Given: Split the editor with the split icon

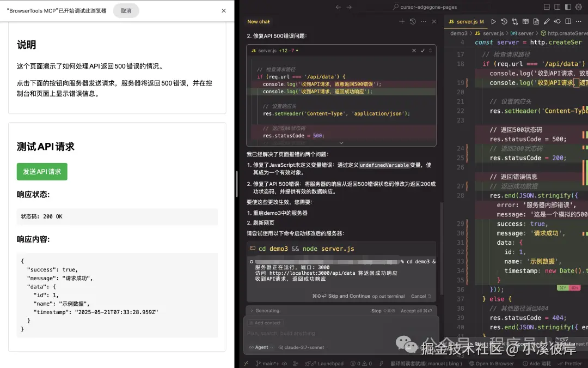Looking at the screenshot, I should pos(568,21).
